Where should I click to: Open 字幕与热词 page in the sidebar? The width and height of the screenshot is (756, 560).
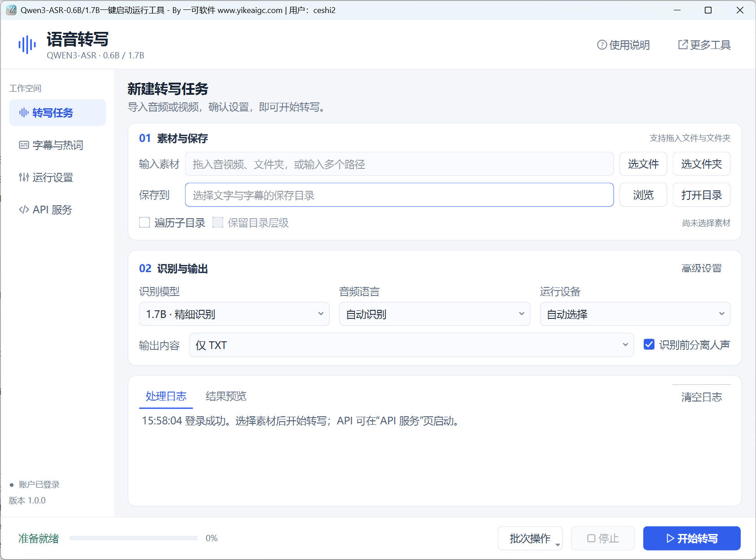pyautogui.click(x=57, y=145)
